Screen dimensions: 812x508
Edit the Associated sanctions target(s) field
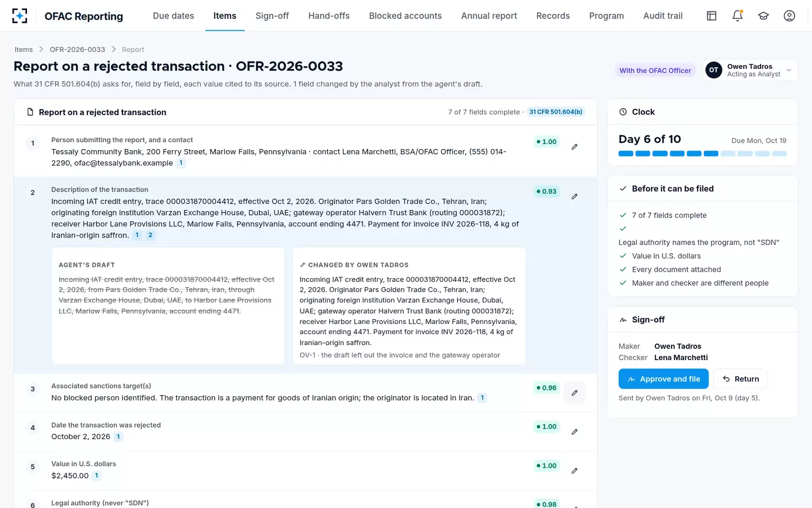tap(575, 393)
